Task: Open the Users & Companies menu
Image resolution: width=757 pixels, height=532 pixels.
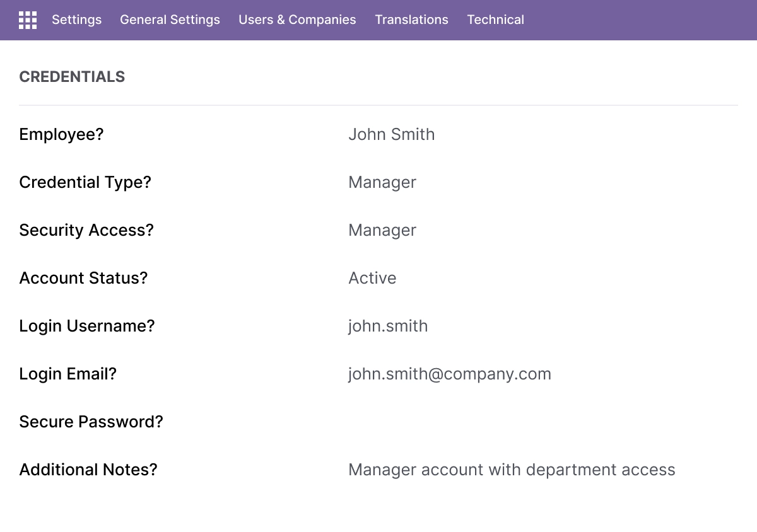Action: click(x=297, y=20)
